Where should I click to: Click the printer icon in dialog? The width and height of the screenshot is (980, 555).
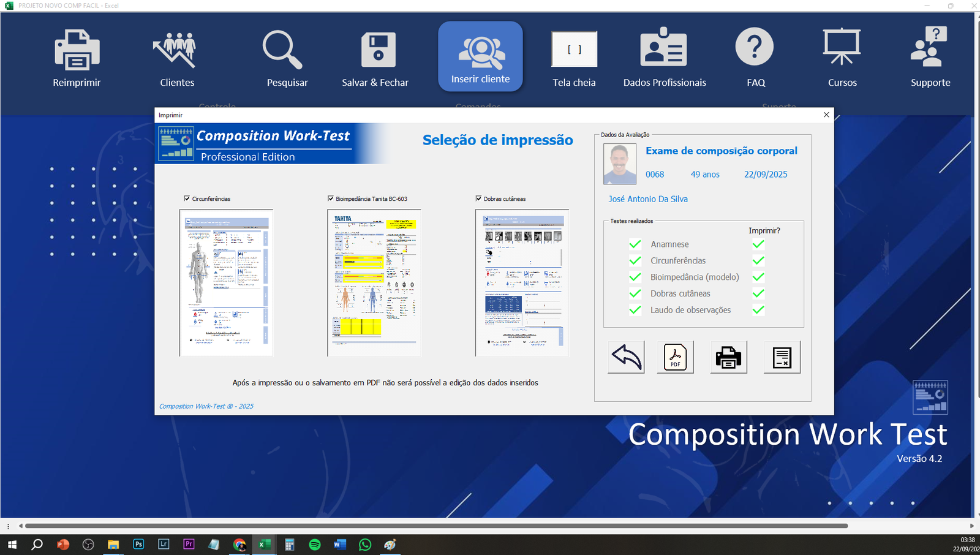click(728, 357)
